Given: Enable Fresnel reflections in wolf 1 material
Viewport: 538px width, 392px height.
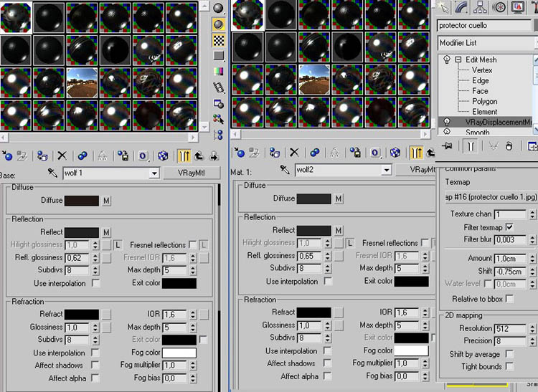Looking at the screenshot, I should click(x=192, y=245).
